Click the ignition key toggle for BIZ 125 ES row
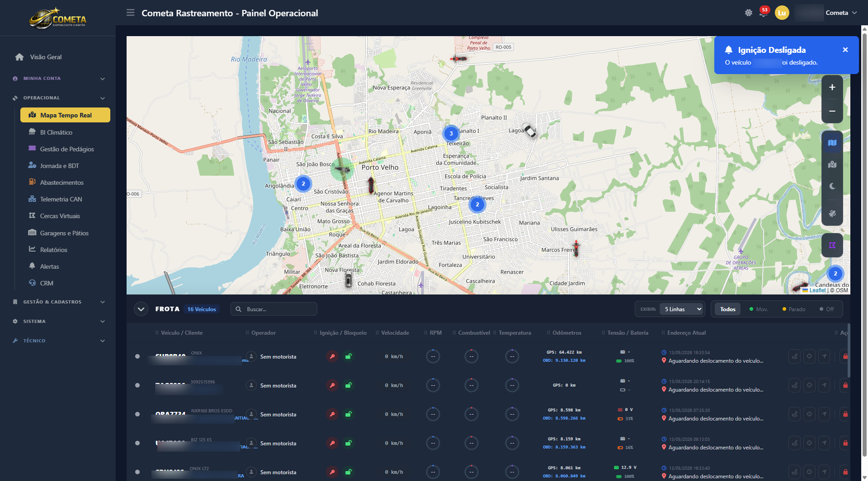Image resolution: width=868 pixels, height=481 pixels. pyautogui.click(x=332, y=443)
